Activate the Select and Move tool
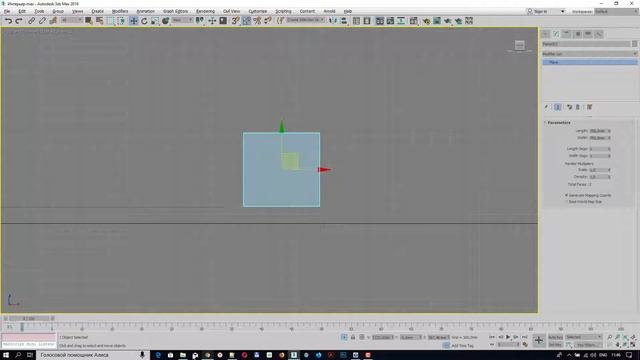Image resolution: width=640 pixels, height=360 pixels. pos(133,21)
